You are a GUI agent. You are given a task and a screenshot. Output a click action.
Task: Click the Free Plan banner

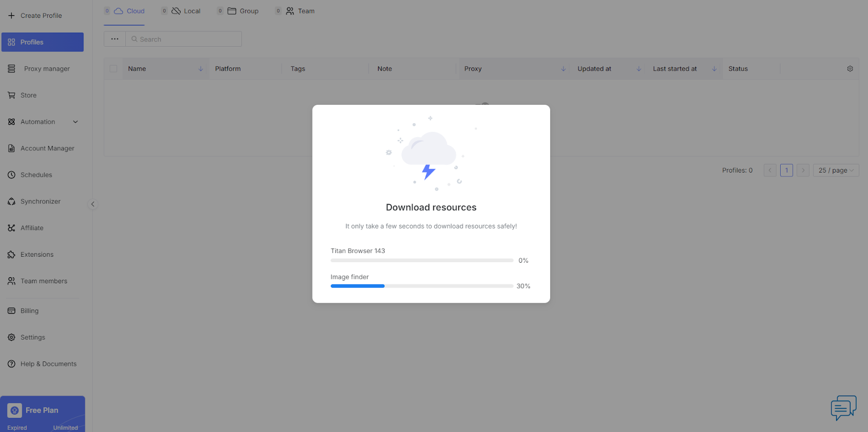coord(42,414)
